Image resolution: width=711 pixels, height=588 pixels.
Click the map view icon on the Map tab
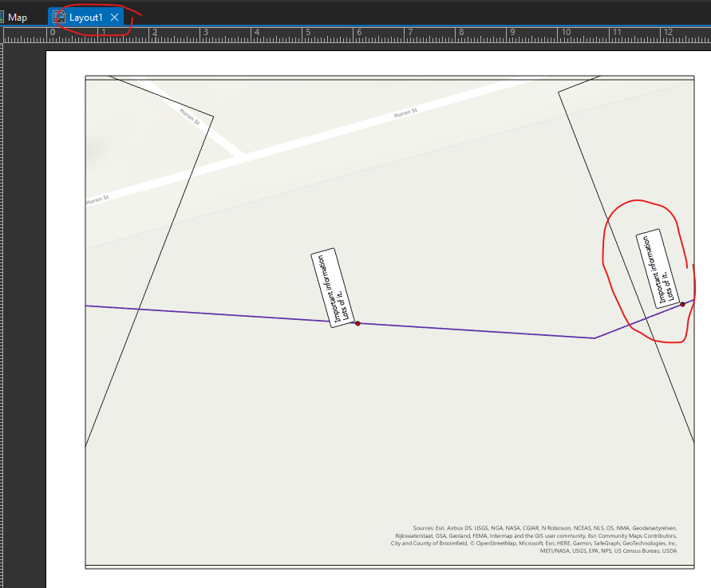click(x=2, y=16)
